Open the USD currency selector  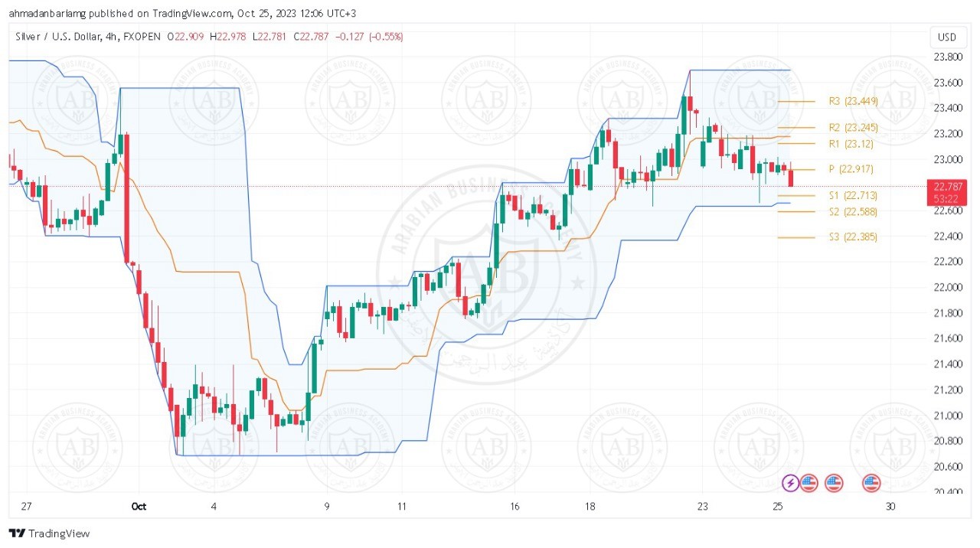[946, 38]
